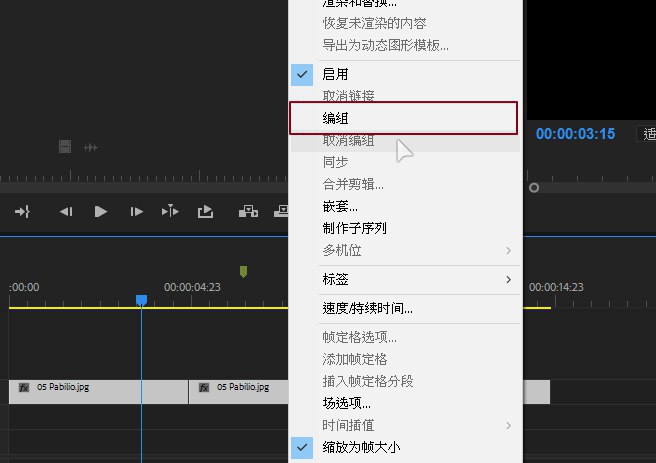Click 制作子序列 menu item

coord(354,228)
